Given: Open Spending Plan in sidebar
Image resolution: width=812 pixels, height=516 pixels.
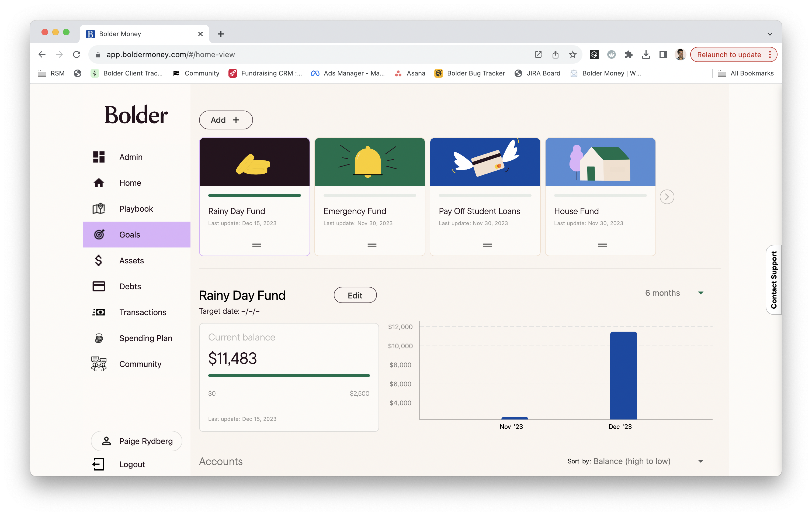Looking at the screenshot, I should [136, 338].
